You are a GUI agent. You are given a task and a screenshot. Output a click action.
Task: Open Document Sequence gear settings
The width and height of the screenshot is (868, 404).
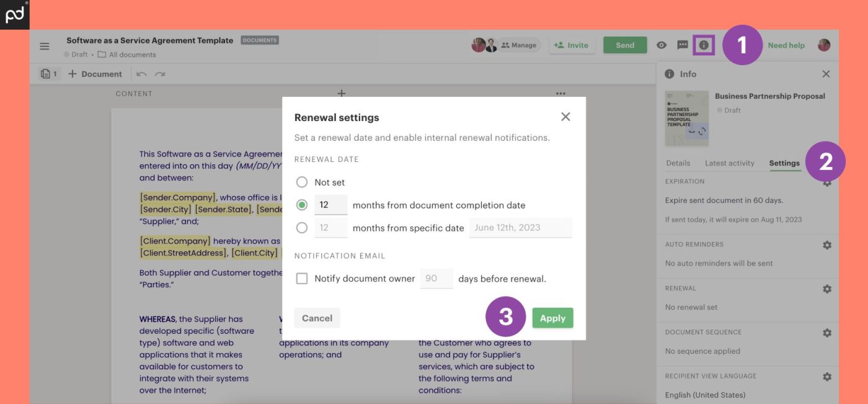coord(826,333)
